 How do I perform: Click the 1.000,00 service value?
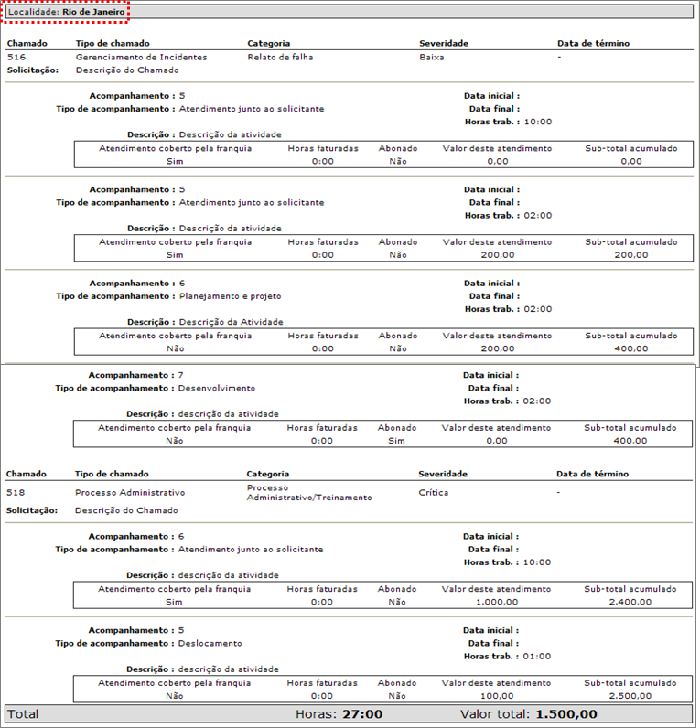pyautogui.click(x=497, y=602)
